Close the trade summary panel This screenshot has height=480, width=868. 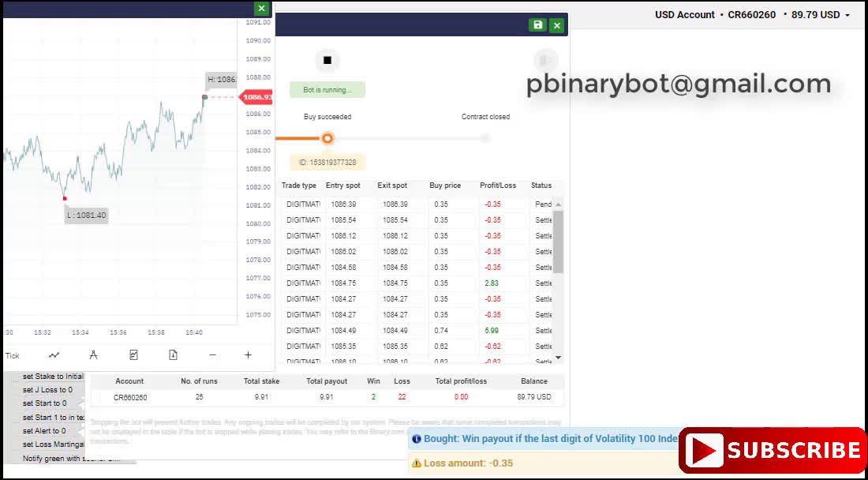click(x=557, y=25)
